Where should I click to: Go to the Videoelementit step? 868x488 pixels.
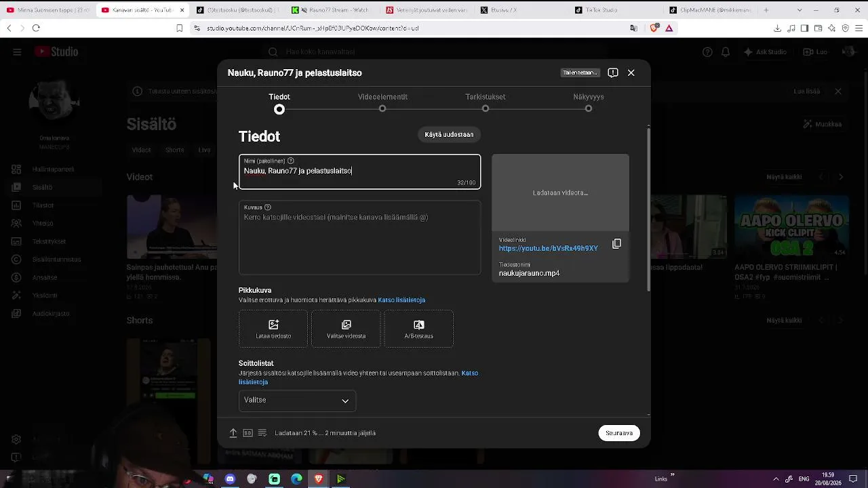coord(382,103)
